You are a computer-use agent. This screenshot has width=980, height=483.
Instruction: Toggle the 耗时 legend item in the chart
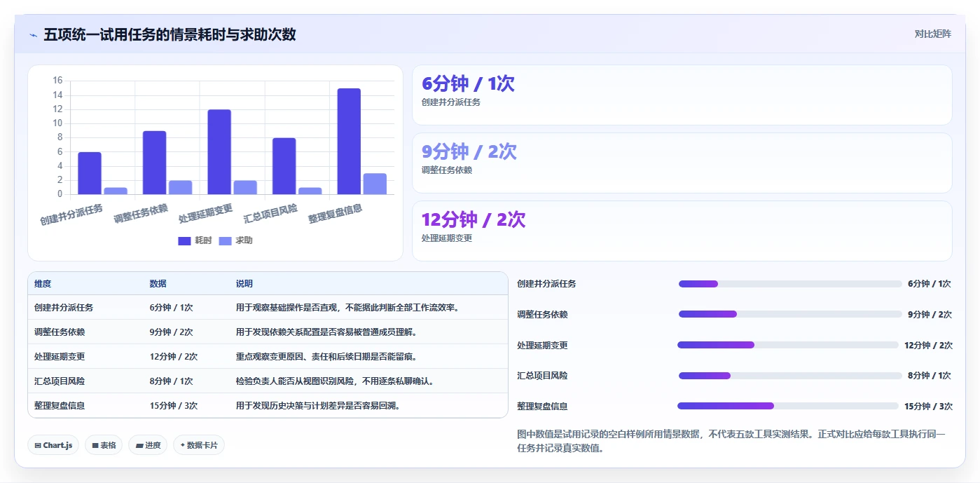click(x=195, y=240)
